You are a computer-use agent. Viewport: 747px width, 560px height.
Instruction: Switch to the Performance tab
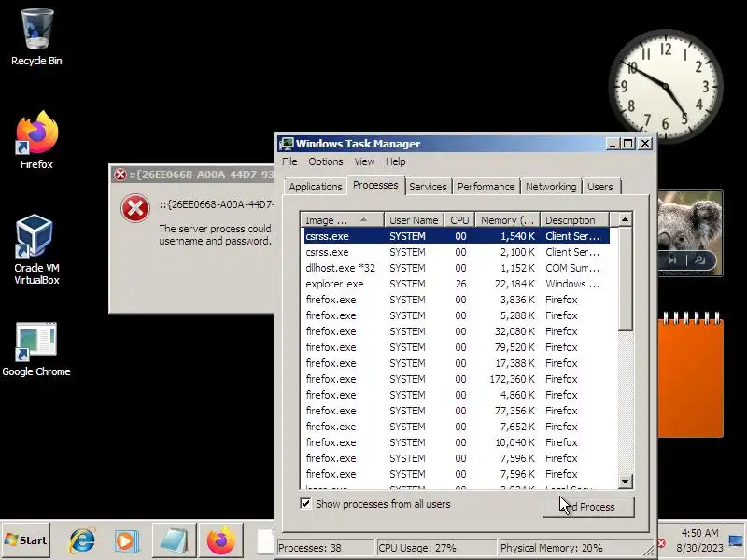[x=486, y=187]
